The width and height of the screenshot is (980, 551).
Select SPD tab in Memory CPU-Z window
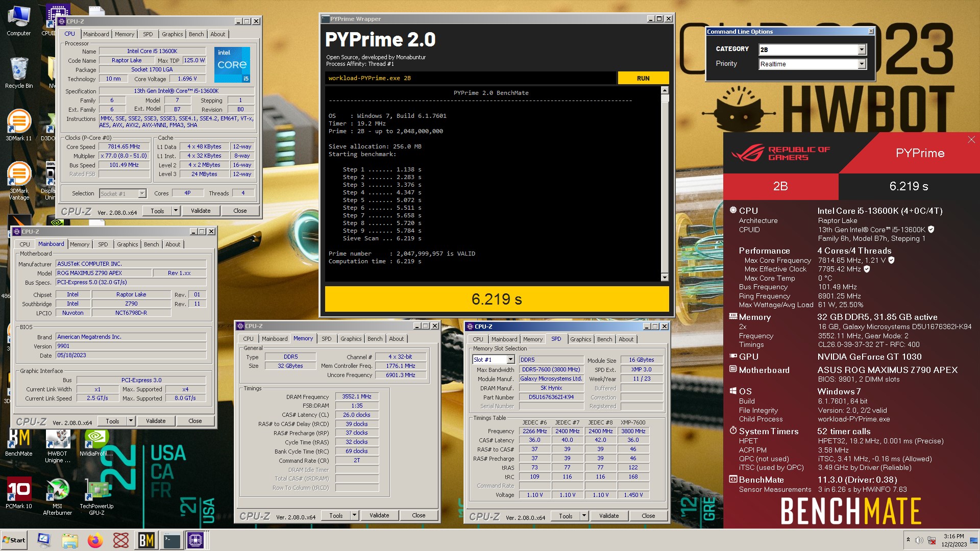[x=327, y=339]
